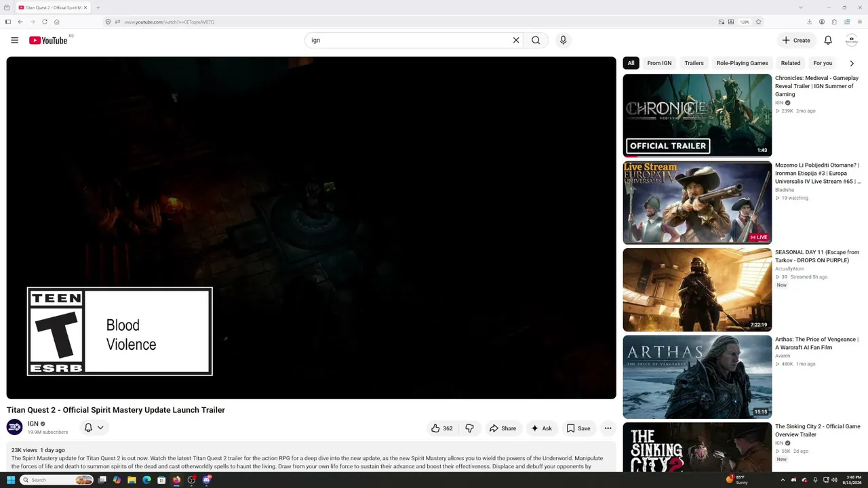868x488 pixels.
Task: Open the browser home page
Action: (57, 22)
